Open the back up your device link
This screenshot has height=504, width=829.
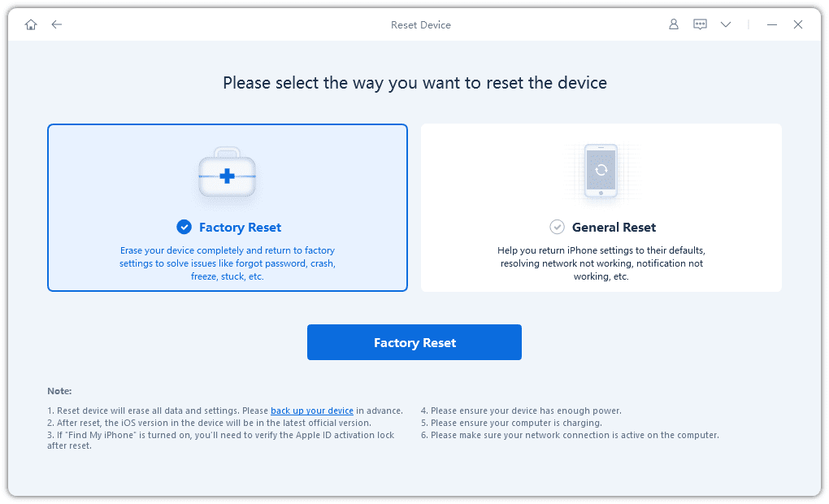coord(311,411)
